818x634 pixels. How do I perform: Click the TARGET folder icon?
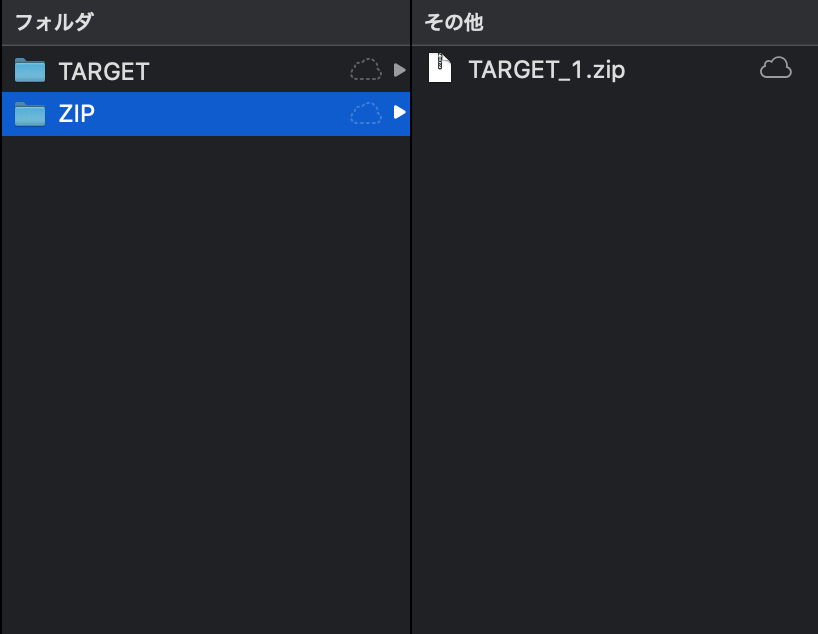click(30, 70)
